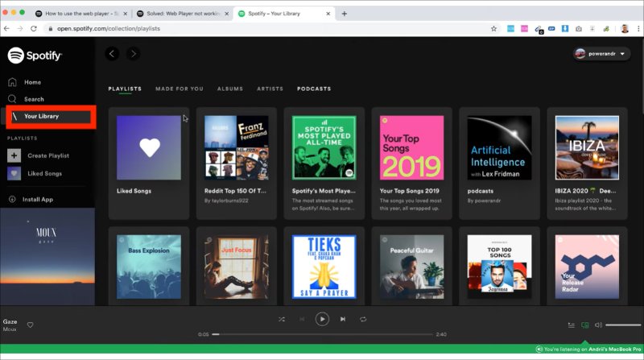Switch to Solved: Web Player browser tab
Screen dimensions: 644x360
click(x=183, y=14)
